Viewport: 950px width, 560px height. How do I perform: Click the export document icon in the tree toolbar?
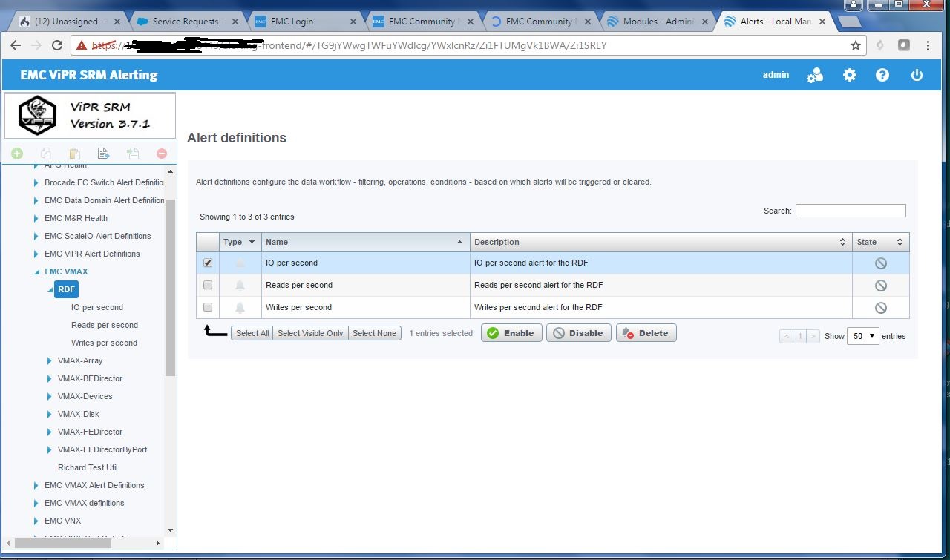(x=103, y=154)
